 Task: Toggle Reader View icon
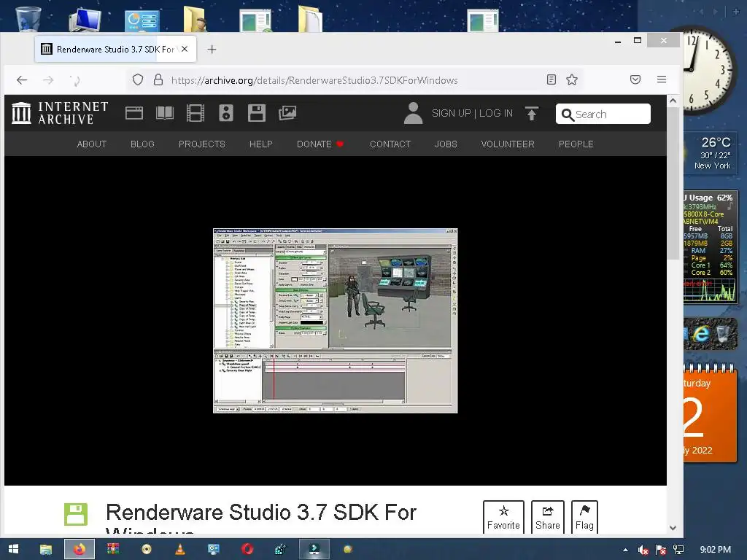click(551, 79)
